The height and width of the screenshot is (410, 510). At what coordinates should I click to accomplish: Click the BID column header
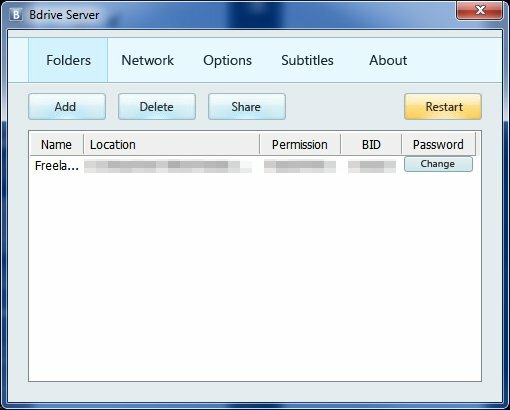tap(371, 144)
